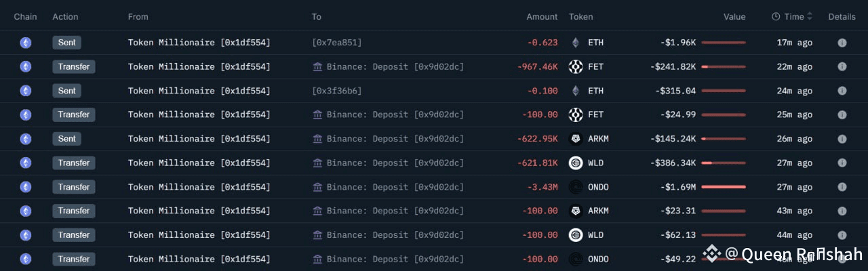Open details icon for 967.46K FET transfer

pos(842,66)
